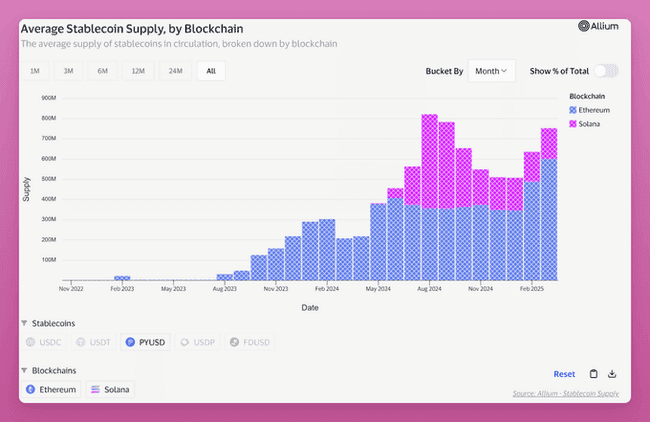The height and width of the screenshot is (422, 650).
Task: Collapse the Blockchains section
Action: (24, 370)
